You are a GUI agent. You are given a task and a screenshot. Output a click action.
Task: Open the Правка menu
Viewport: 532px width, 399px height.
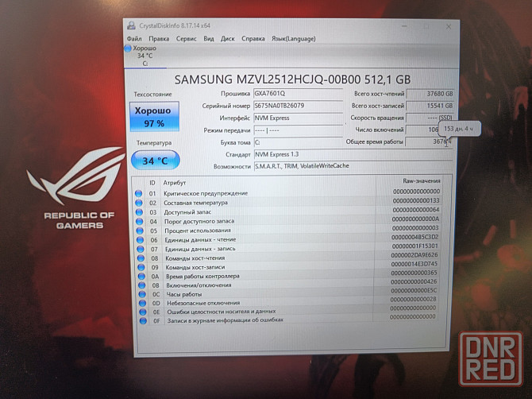(159, 39)
